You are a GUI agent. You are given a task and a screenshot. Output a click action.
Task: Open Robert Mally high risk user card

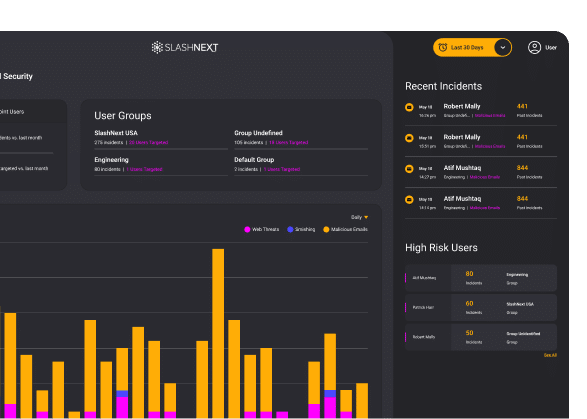tap(481, 337)
